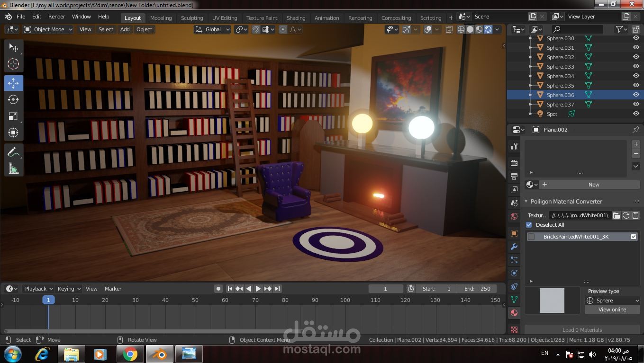The height and width of the screenshot is (363, 644).
Task: Activate the Move tool
Action: click(13, 83)
